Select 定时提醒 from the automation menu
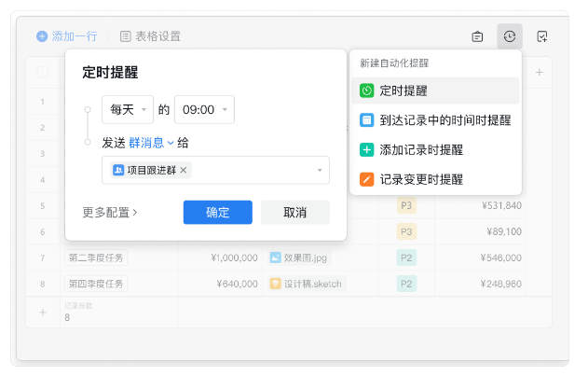This screenshot has width=588, height=376. [434, 91]
